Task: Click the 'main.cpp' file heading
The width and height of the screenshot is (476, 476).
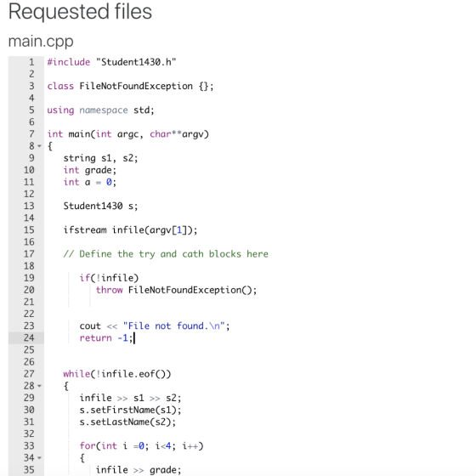Action: pos(41,41)
